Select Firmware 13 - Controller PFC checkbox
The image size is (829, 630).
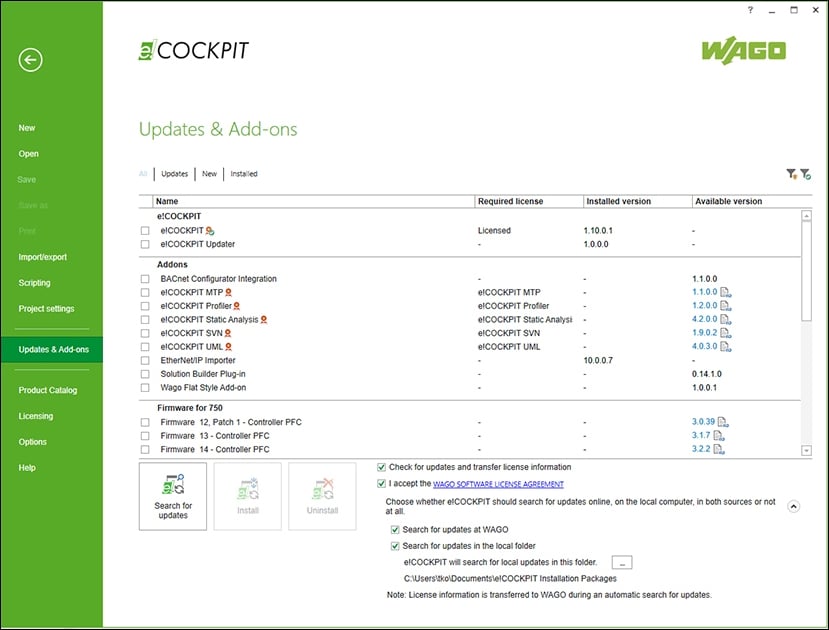point(145,436)
